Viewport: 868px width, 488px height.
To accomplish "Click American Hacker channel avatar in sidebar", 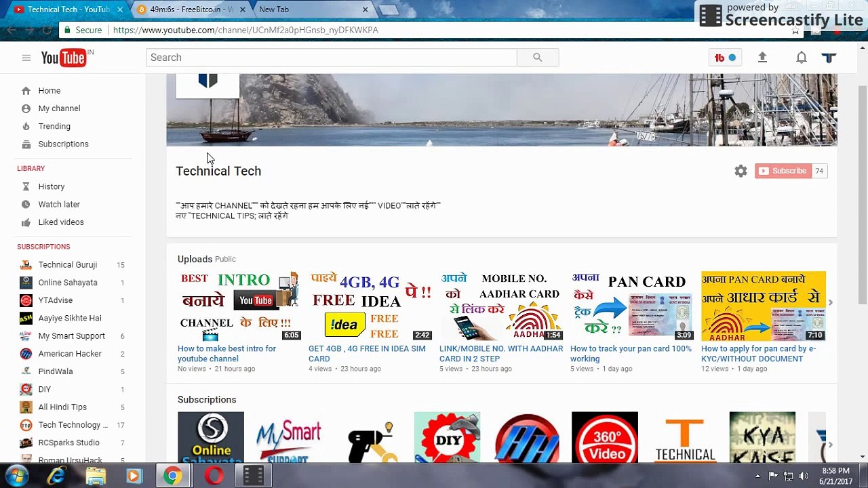I will point(26,354).
